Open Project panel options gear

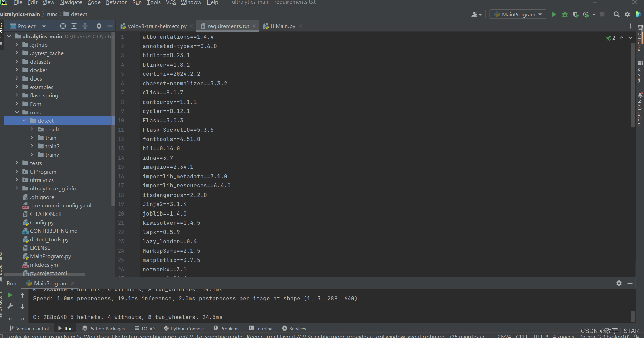click(x=99, y=26)
